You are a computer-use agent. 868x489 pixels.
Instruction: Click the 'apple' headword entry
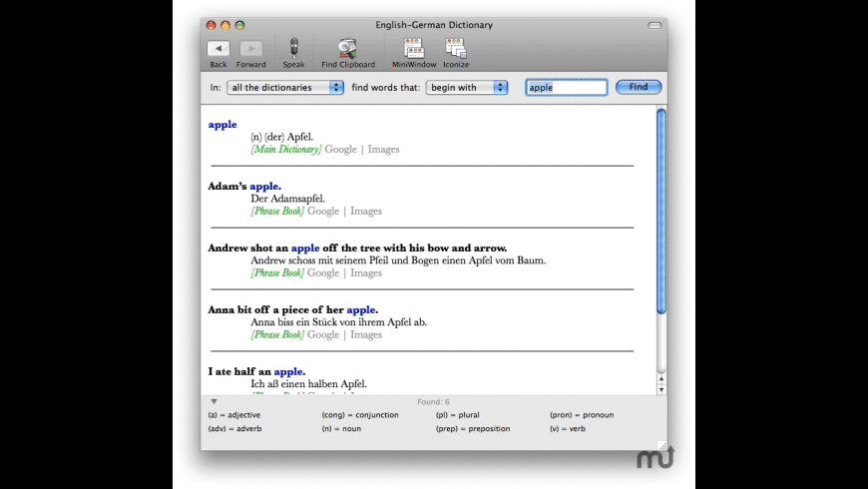tap(222, 125)
